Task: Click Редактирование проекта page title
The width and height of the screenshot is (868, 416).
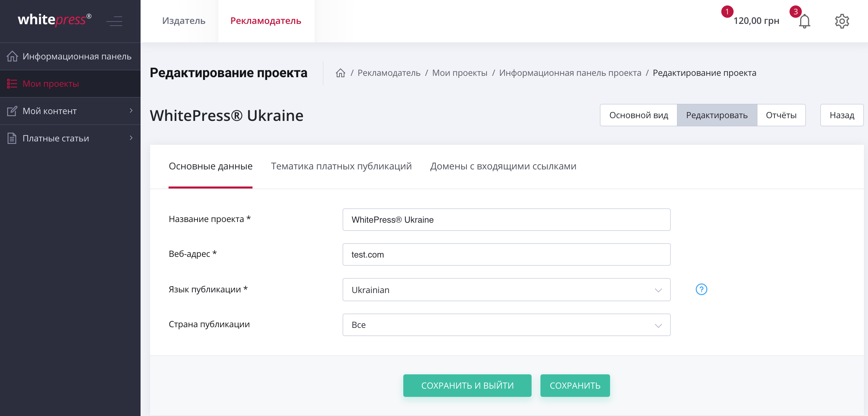Action: pos(229,73)
